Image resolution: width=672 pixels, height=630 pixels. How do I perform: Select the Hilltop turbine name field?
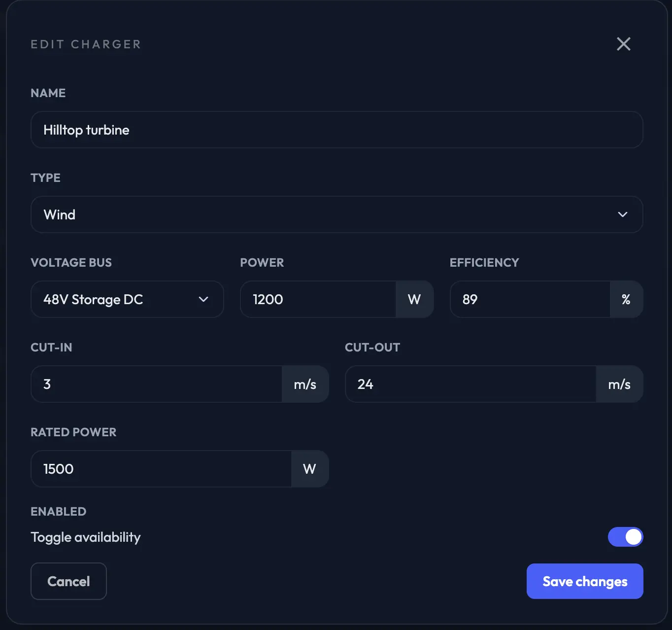336,130
